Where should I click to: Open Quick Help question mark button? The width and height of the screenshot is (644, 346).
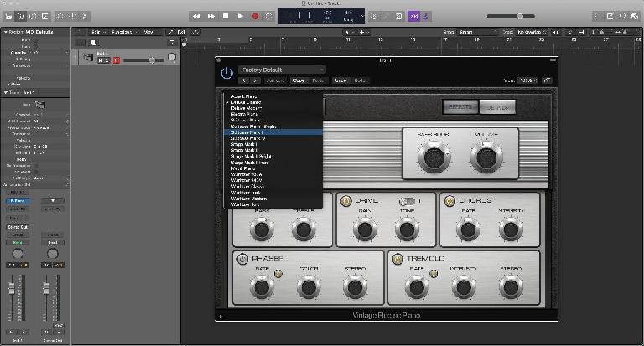click(33, 17)
